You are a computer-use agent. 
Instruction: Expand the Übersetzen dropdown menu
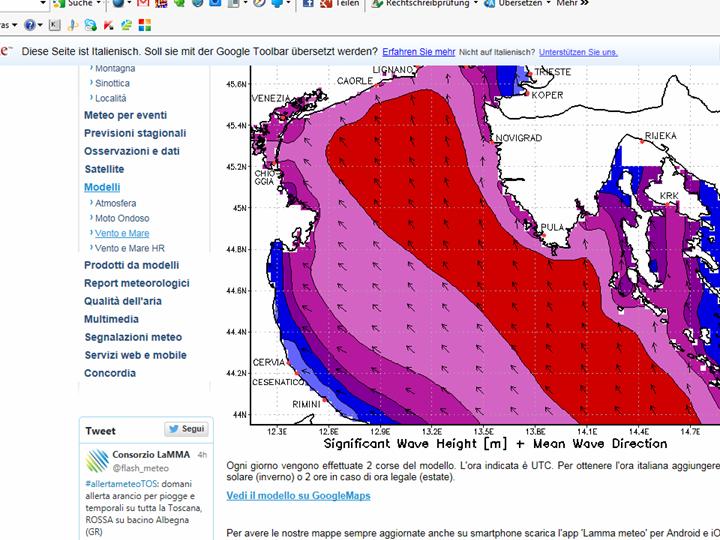tap(549, 4)
